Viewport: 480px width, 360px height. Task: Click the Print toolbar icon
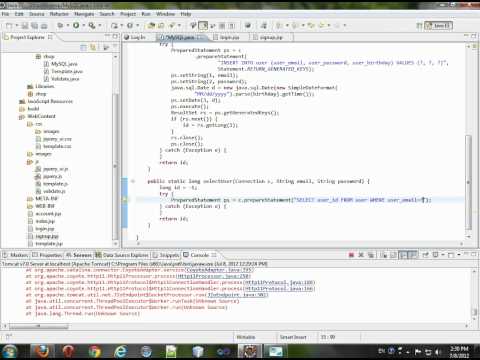[44, 26]
